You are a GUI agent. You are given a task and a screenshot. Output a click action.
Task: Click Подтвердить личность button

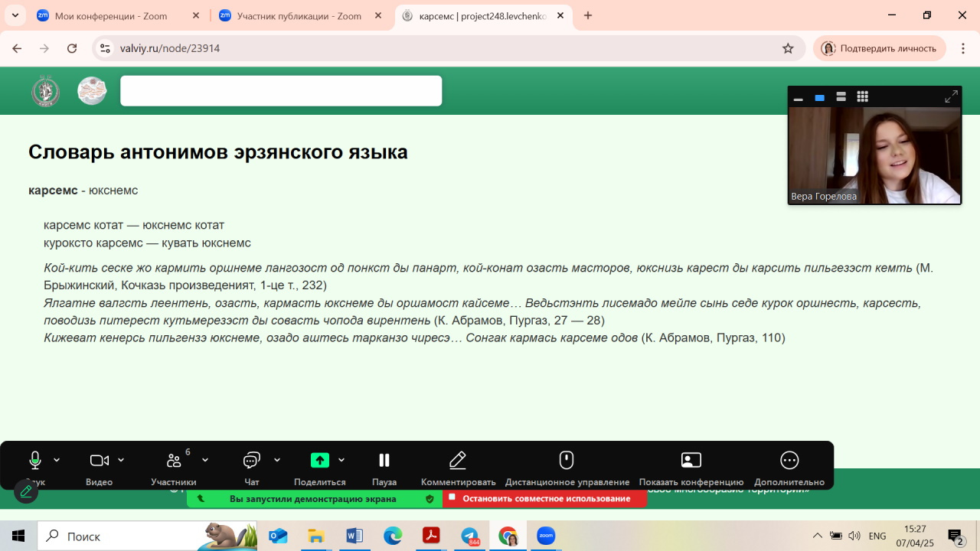coord(879,48)
